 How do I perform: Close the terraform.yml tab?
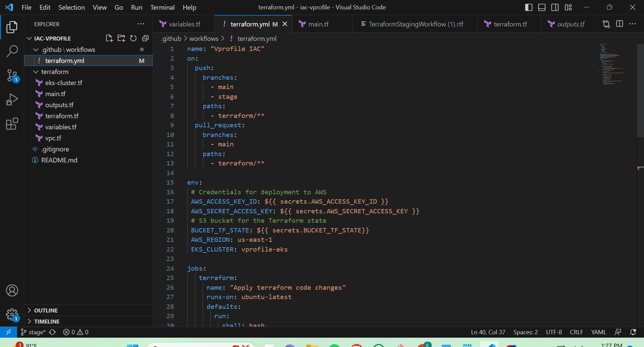click(x=285, y=24)
